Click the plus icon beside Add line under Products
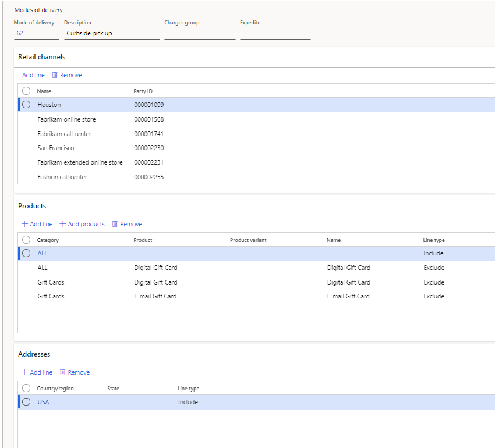This screenshot has height=448, width=495. [x=23, y=224]
